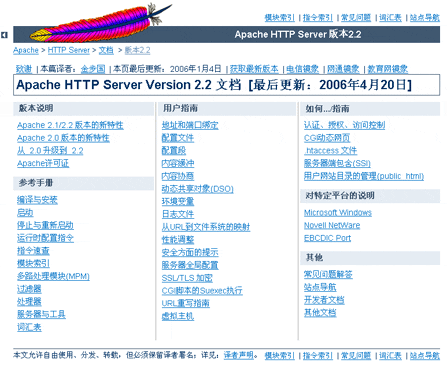This screenshot has height=367, width=447.
Task: Open the 处理器 link
Action: coord(29,302)
